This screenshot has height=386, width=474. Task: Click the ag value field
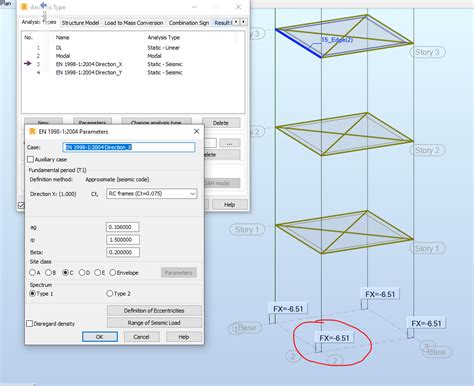pos(122,227)
